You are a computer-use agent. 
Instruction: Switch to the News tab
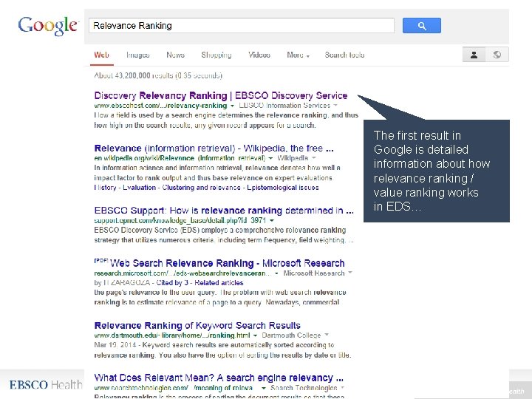coord(175,55)
